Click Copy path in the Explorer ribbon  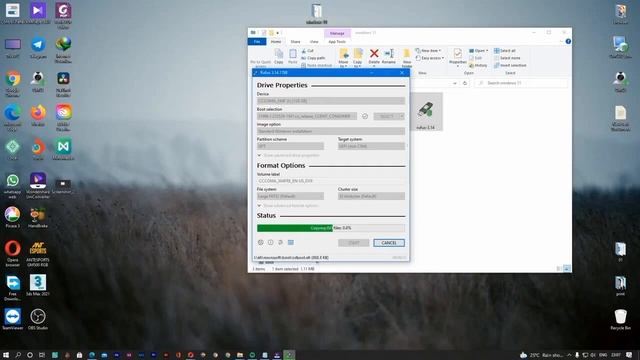click(x=313, y=58)
